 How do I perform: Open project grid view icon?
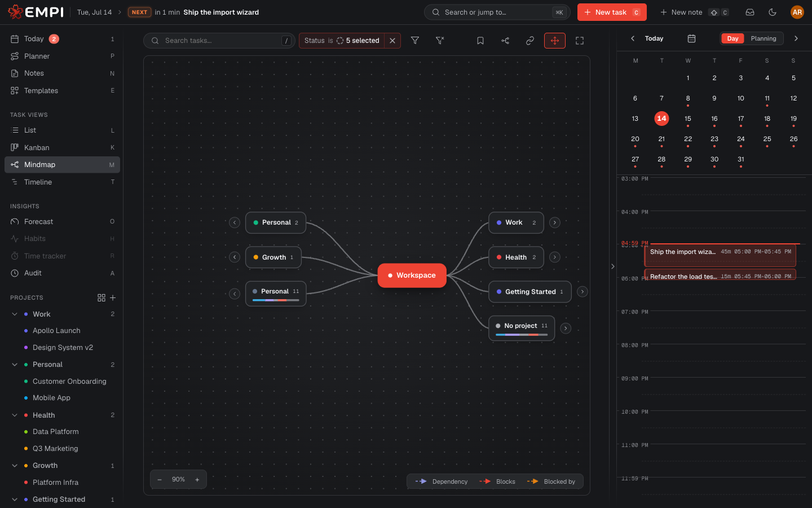[x=101, y=297]
